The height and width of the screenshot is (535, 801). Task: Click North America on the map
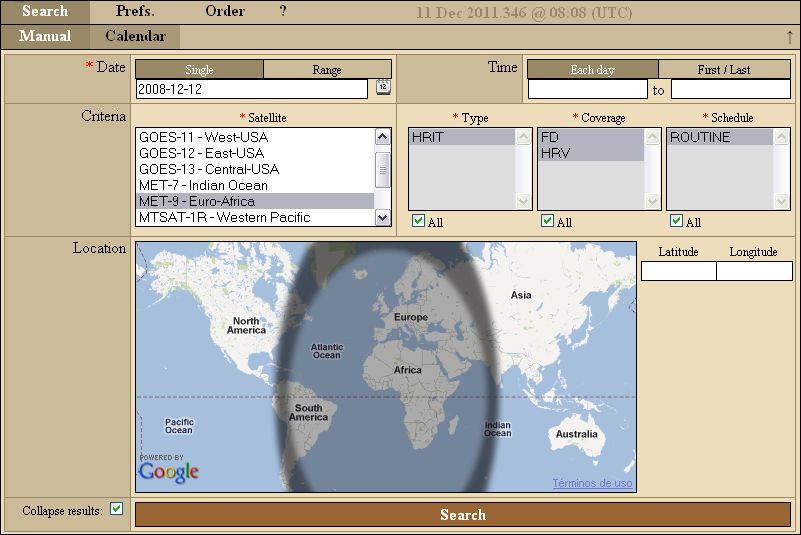246,325
